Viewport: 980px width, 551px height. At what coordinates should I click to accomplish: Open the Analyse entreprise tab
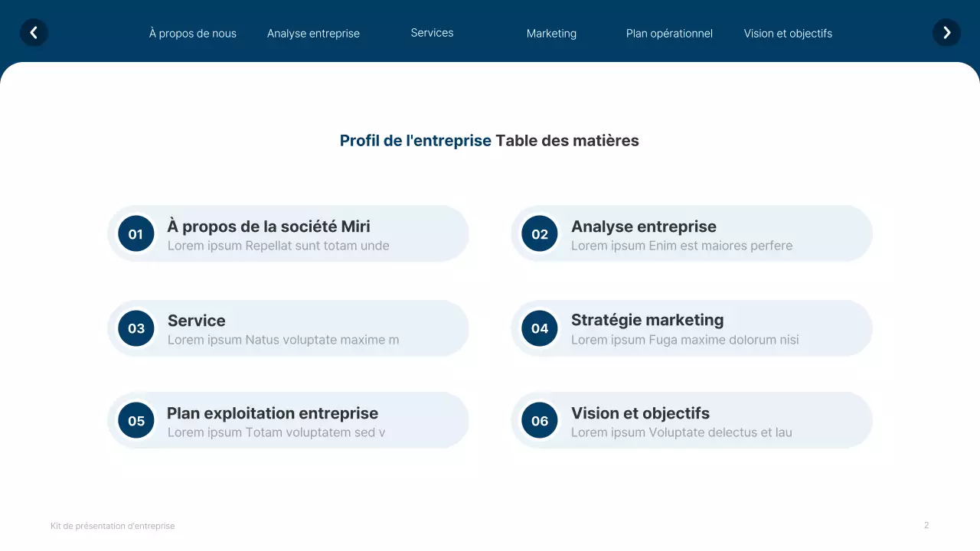pyautogui.click(x=313, y=33)
